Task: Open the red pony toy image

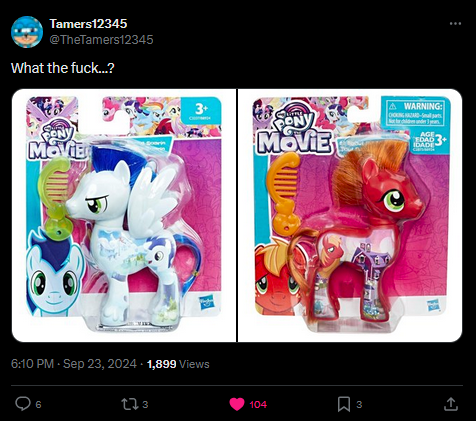Action: click(350, 215)
